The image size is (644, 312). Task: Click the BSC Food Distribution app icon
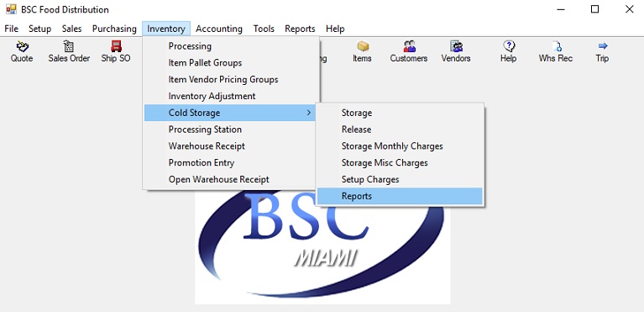click(x=11, y=9)
